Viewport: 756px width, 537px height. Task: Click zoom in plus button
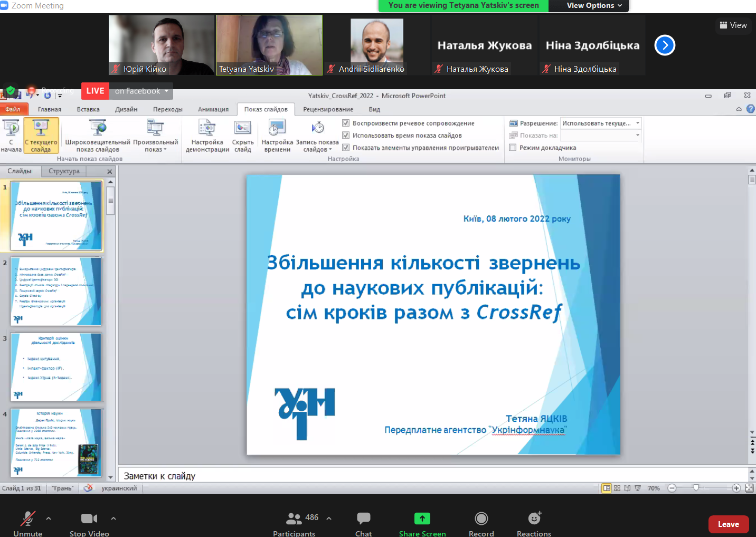click(x=736, y=488)
